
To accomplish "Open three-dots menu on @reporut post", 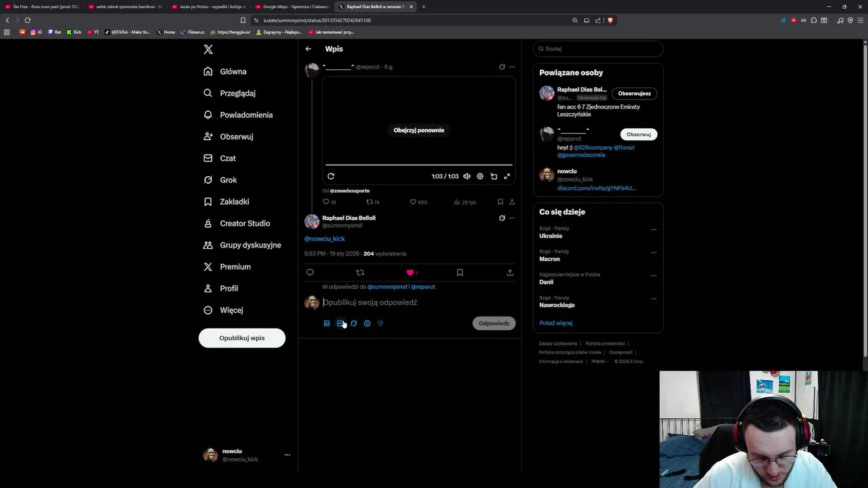I will tap(512, 67).
